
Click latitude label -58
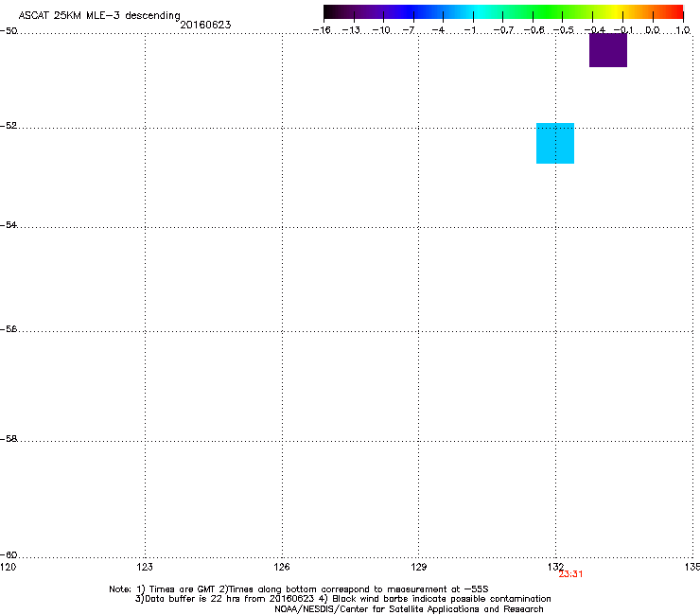coord(9,439)
